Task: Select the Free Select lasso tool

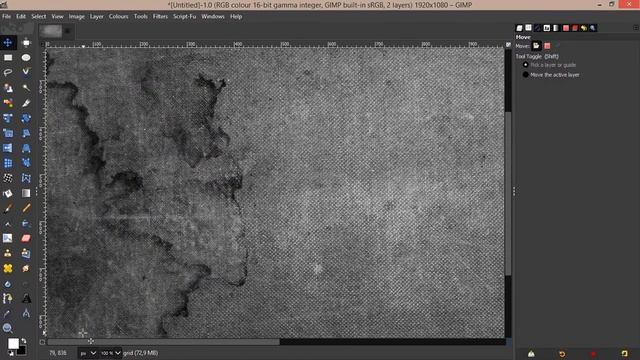Action: click(x=8, y=73)
